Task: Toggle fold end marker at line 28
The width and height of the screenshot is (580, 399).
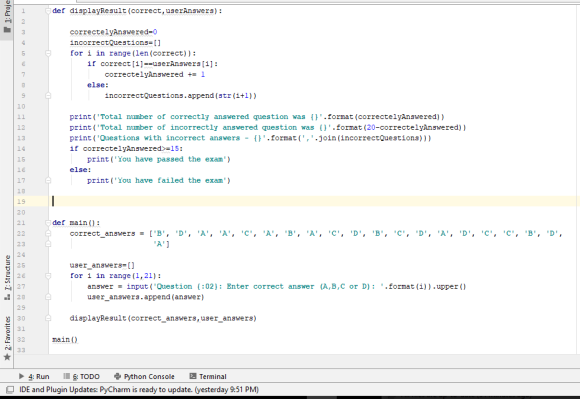Action: pyautogui.click(x=48, y=297)
